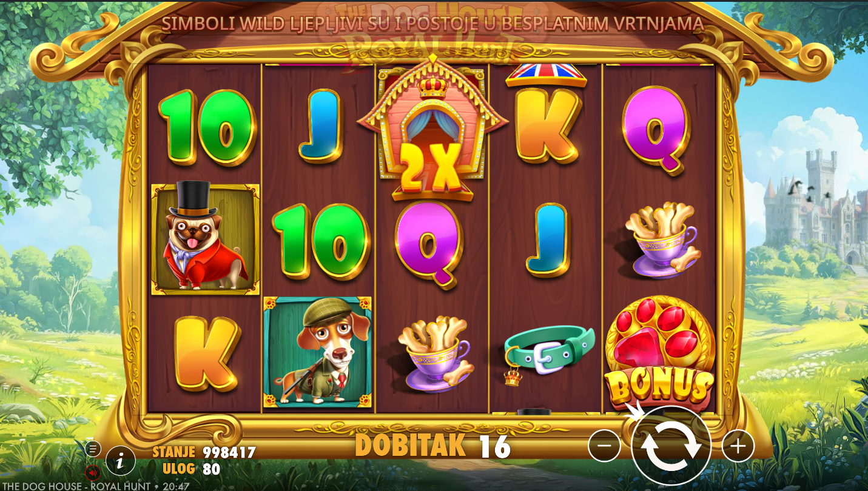
Task: Open the hamburger menu icon
Action: coord(93,449)
